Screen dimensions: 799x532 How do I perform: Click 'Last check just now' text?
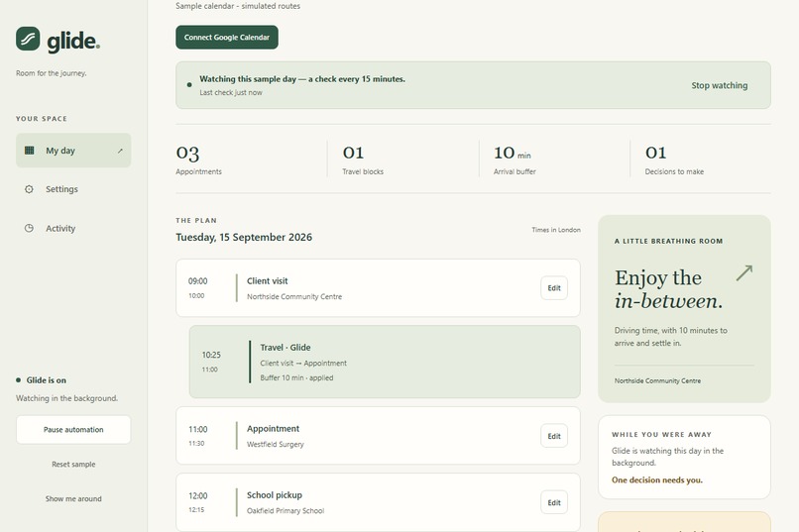(x=231, y=93)
